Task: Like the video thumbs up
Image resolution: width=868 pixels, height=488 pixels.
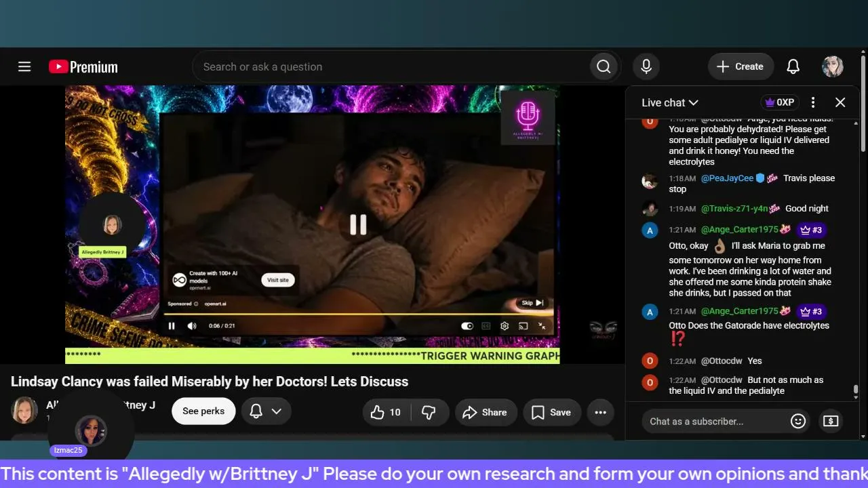Action: [x=387, y=412]
